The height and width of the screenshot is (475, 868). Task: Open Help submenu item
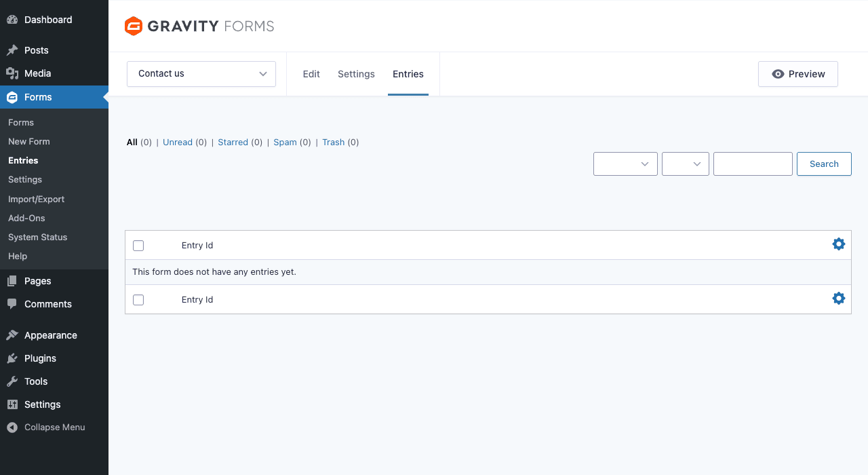[x=18, y=256]
